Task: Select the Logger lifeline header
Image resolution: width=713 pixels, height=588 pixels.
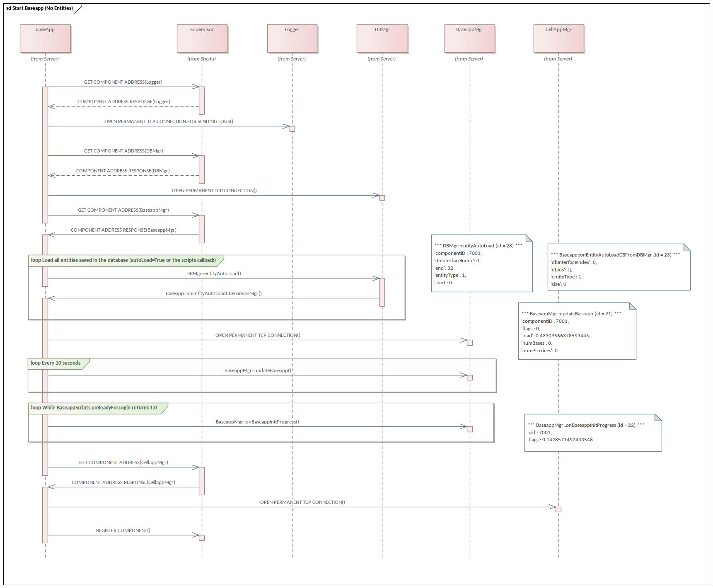Action: click(x=292, y=38)
